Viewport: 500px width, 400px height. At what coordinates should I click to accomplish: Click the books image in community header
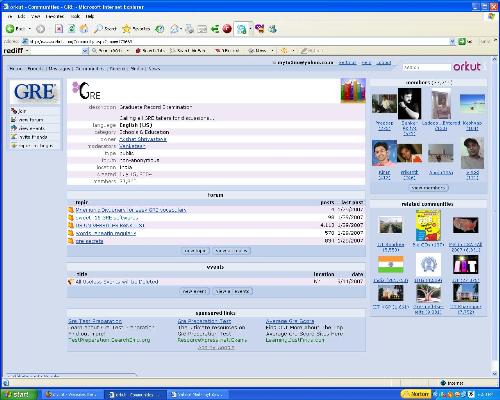coord(353,91)
